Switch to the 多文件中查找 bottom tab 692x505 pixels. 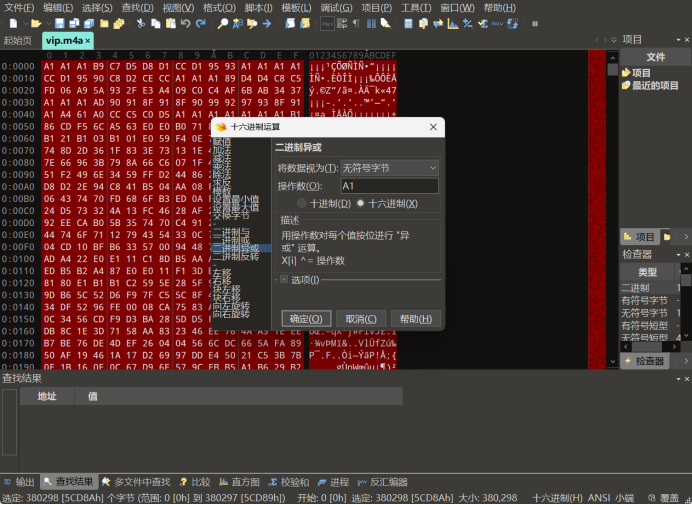click(x=135, y=482)
